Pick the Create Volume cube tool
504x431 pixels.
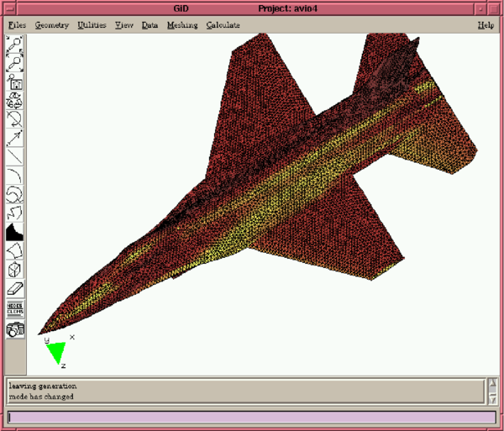[x=15, y=270]
